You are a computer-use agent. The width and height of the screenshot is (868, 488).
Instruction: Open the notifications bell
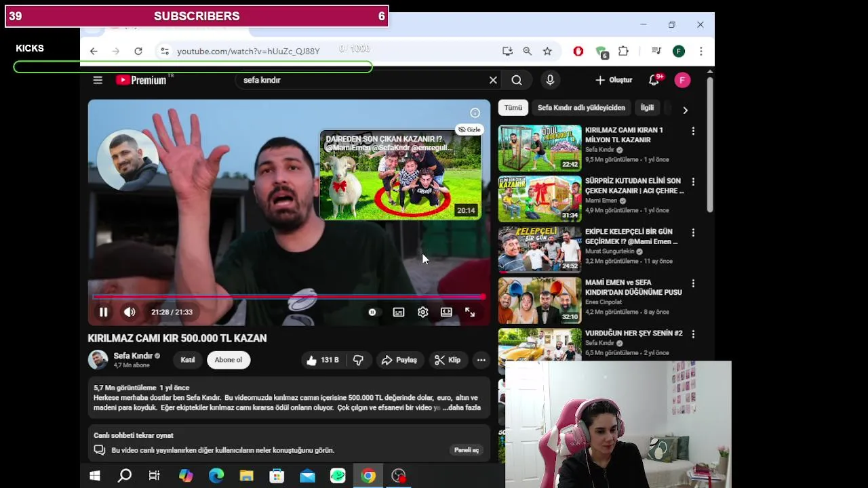654,80
